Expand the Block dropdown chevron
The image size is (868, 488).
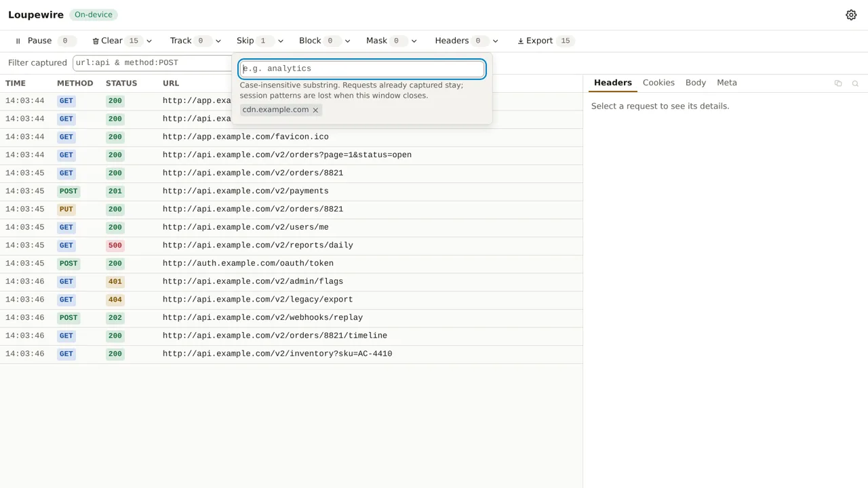point(347,41)
